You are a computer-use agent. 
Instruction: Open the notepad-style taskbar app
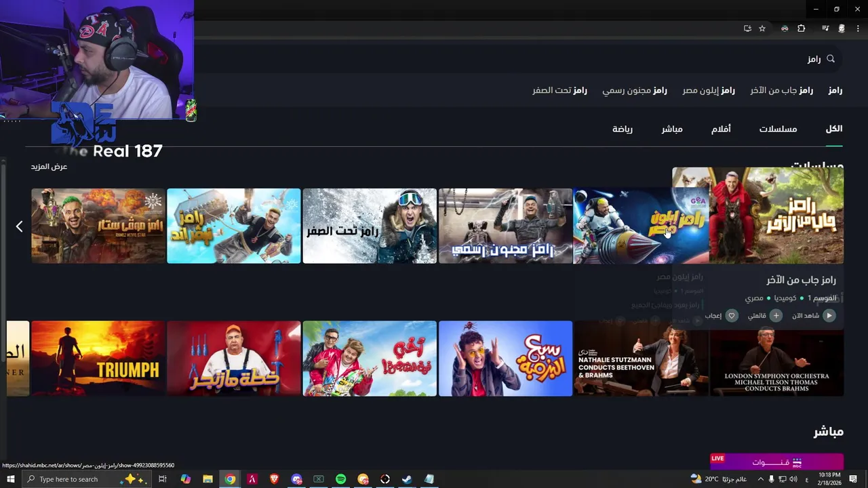[429, 479]
